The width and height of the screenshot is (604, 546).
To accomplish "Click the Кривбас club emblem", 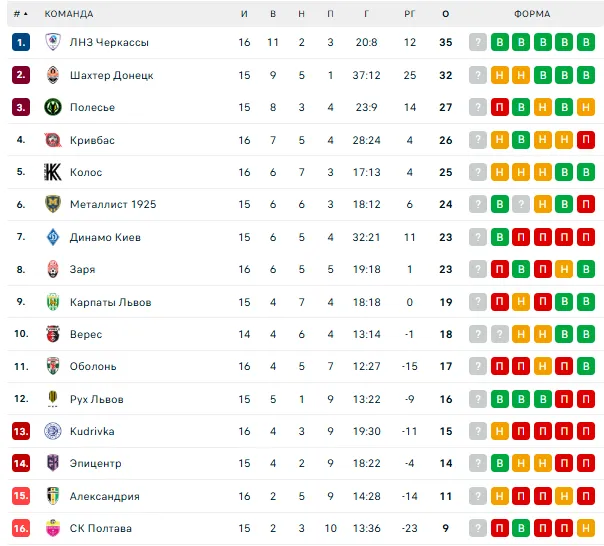I will (53, 140).
